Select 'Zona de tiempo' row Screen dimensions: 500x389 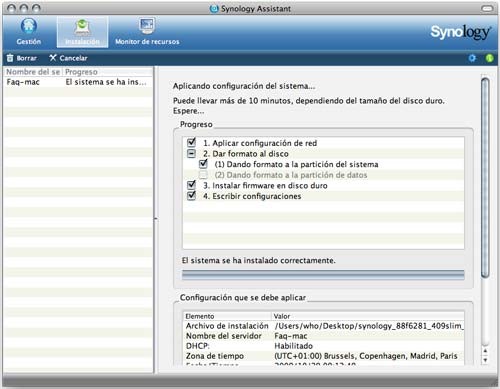323,356
